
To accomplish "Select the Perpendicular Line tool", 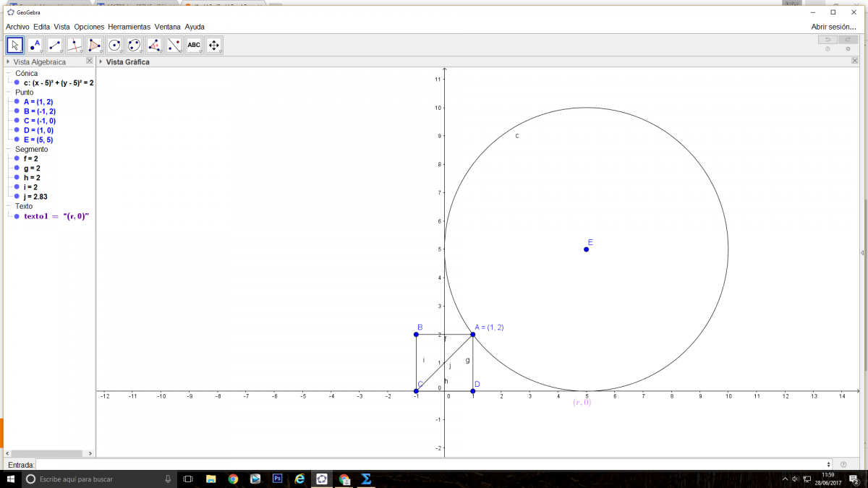I will (x=75, y=46).
